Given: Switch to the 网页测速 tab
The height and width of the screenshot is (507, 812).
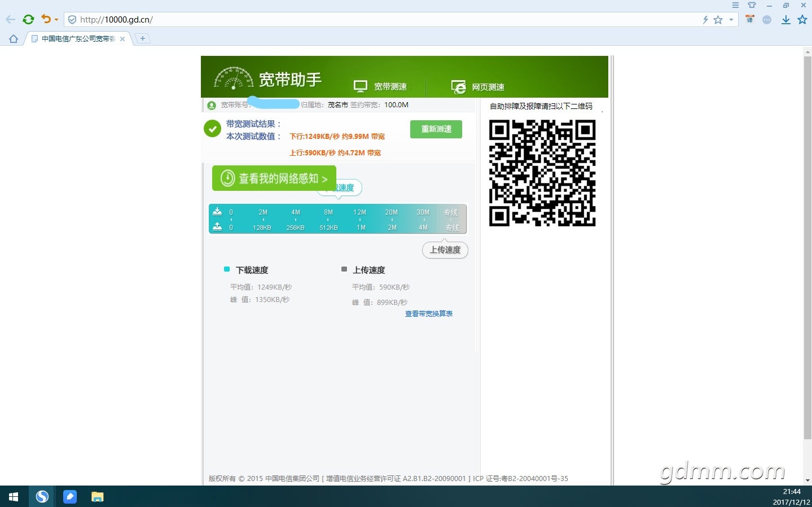Looking at the screenshot, I should click(478, 87).
